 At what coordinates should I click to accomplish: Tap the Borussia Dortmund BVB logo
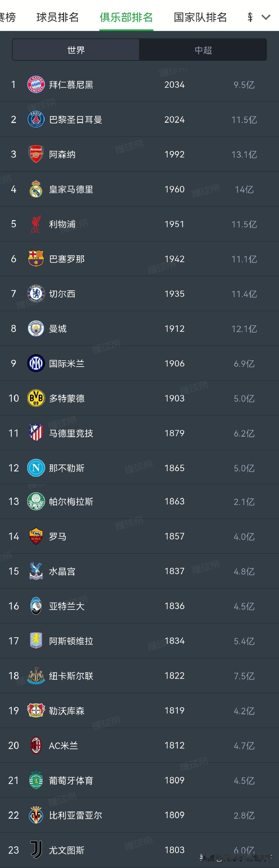[36, 398]
